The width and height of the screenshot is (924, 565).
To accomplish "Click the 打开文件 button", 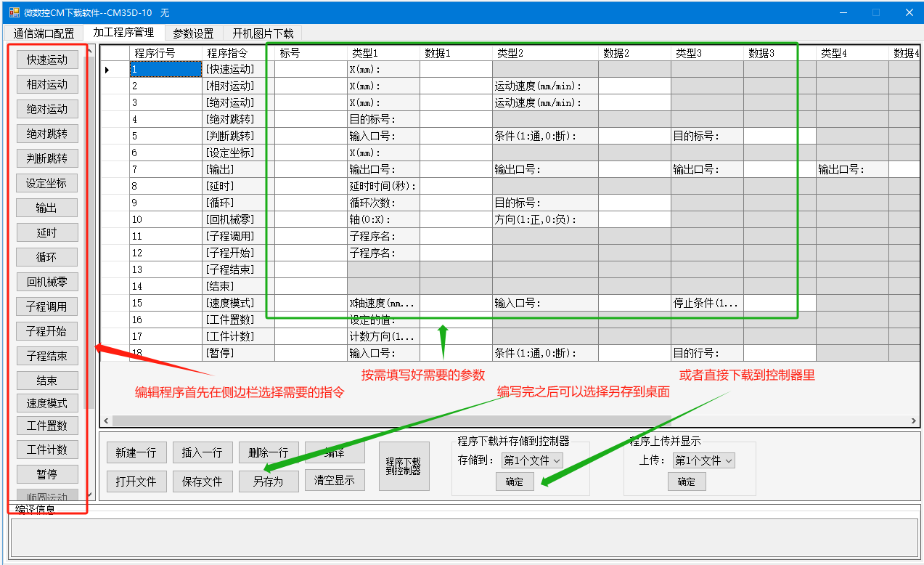I will click(x=136, y=481).
